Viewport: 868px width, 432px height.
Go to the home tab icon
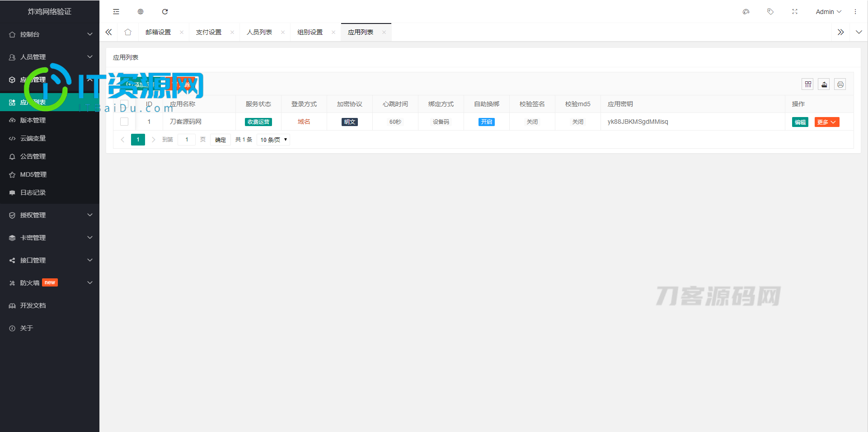coord(128,32)
